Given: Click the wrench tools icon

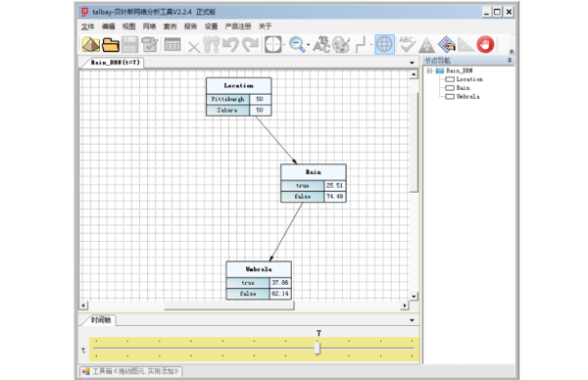Looking at the screenshot, I should tap(211, 45).
